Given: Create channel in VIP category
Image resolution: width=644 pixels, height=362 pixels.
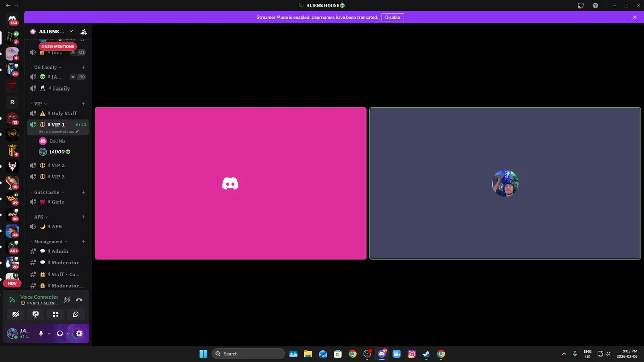Looking at the screenshot, I should [83, 104].
